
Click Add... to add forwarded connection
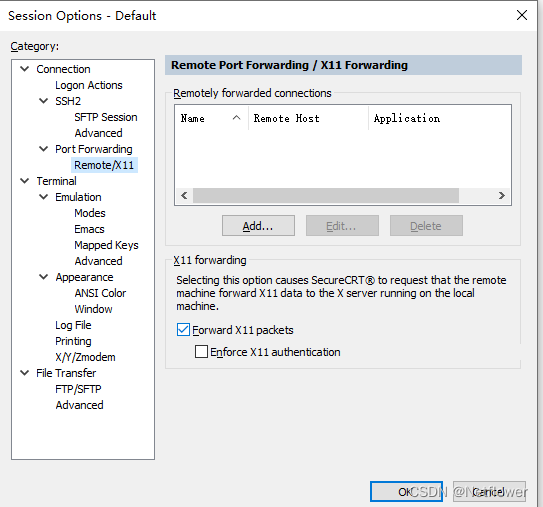tap(258, 226)
